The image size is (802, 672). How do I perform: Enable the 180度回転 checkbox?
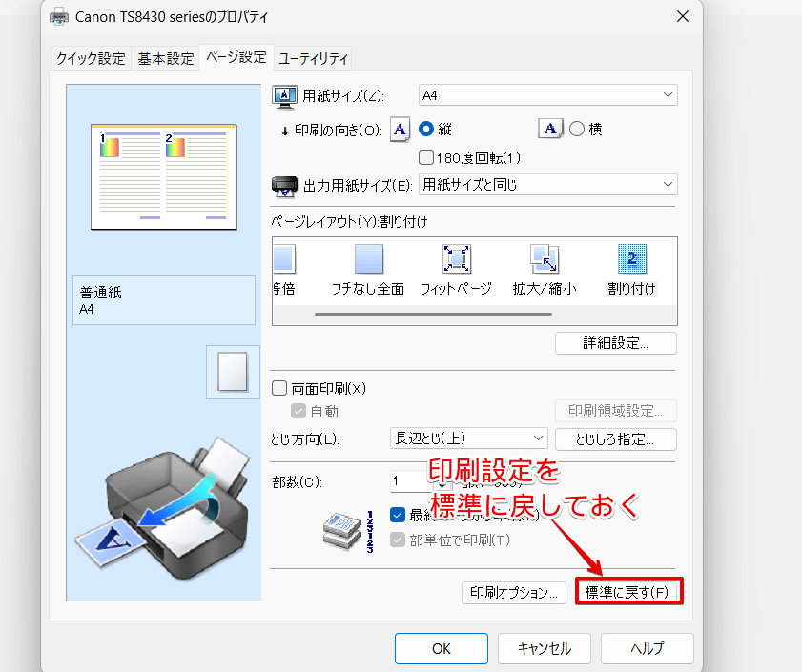click(x=424, y=157)
